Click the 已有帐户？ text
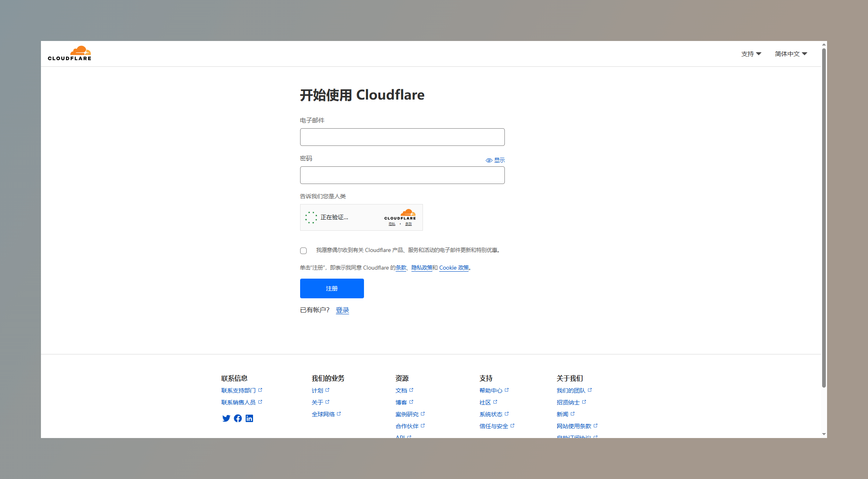 [315, 310]
